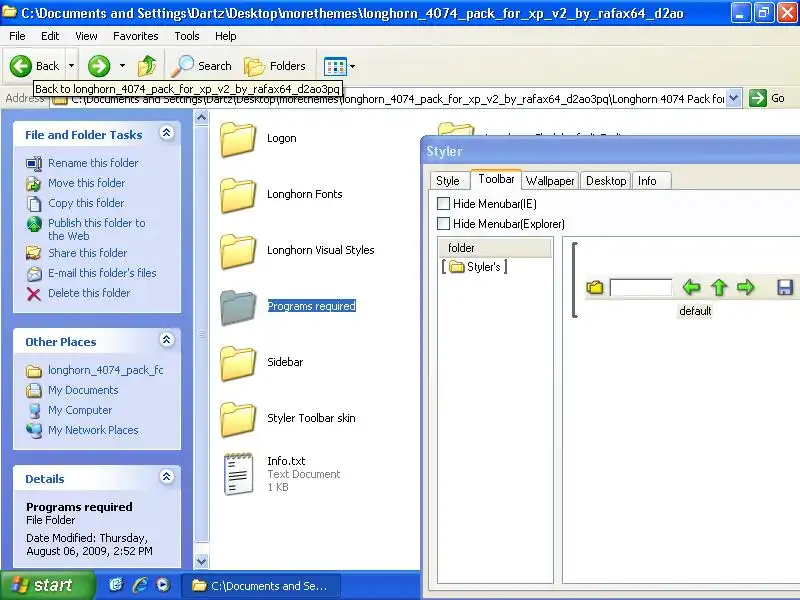Open the Windows start menu

pos(47,585)
